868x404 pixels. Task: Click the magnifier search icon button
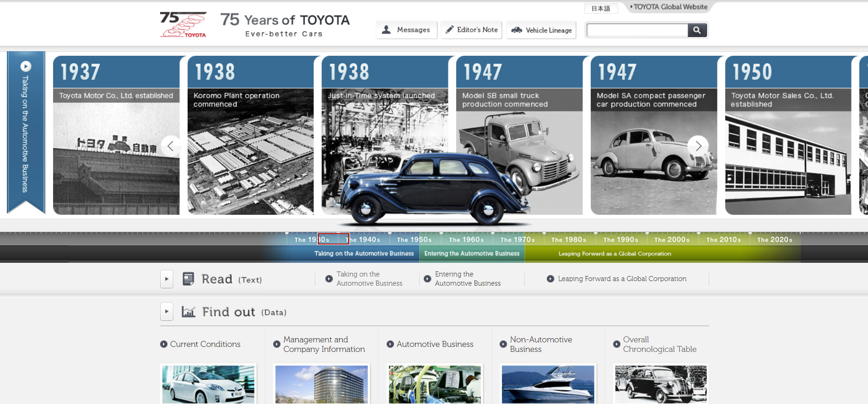coord(697,30)
